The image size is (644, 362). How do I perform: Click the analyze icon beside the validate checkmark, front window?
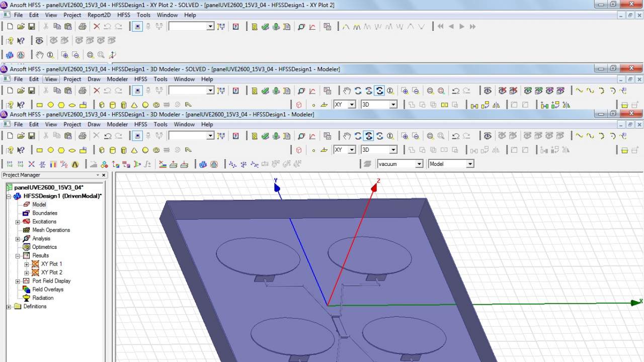276,136
